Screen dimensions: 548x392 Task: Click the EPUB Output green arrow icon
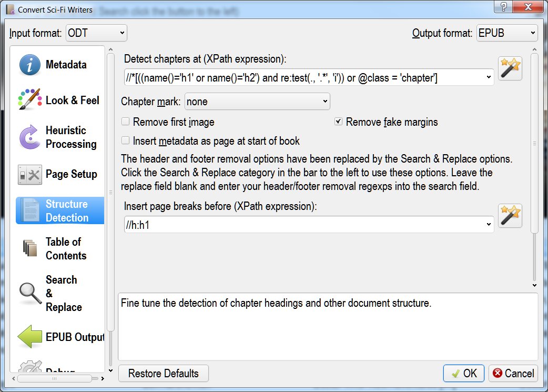click(29, 336)
